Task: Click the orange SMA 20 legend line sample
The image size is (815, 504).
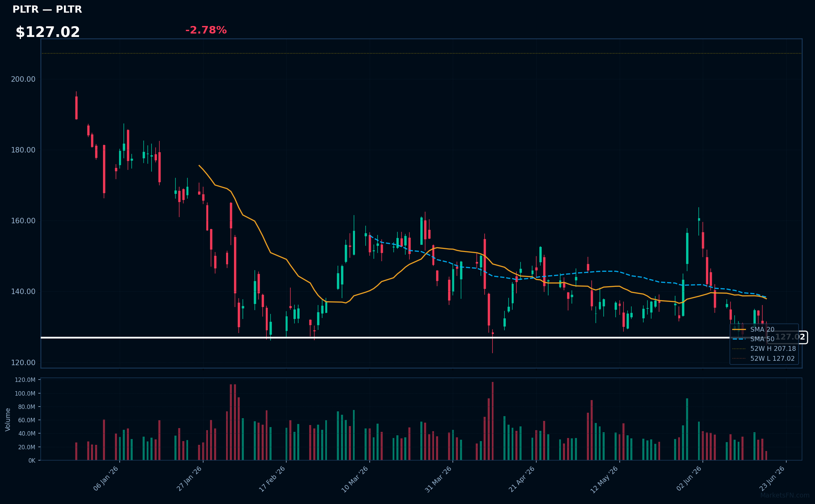Action: click(739, 330)
